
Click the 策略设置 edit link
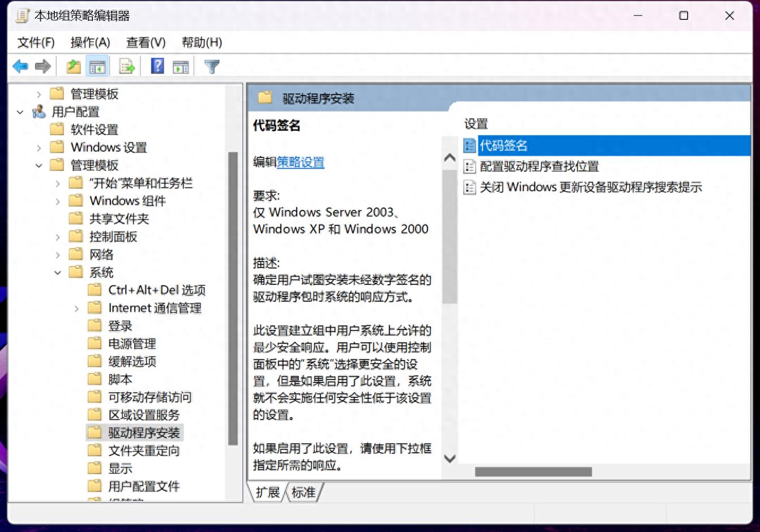pos(301,162)
